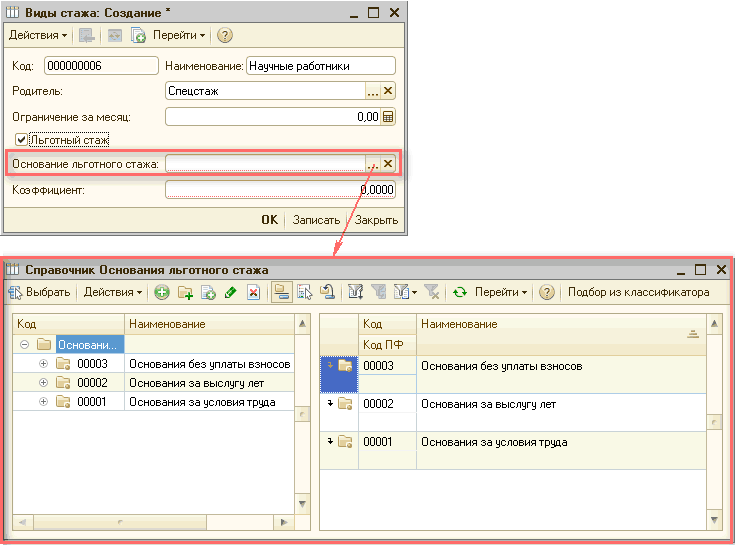Open the calculator in Ограничение за месяц field

click(x=388, y=116)
